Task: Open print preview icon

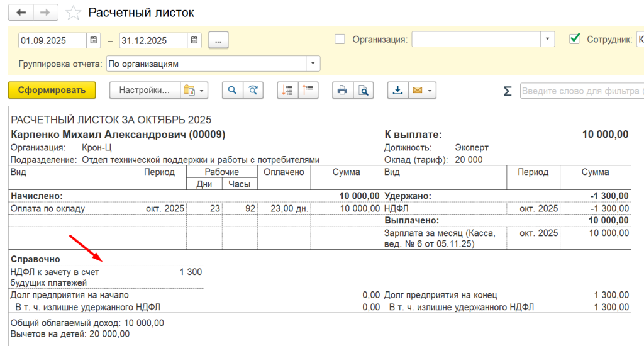Action: click(363, 91)
